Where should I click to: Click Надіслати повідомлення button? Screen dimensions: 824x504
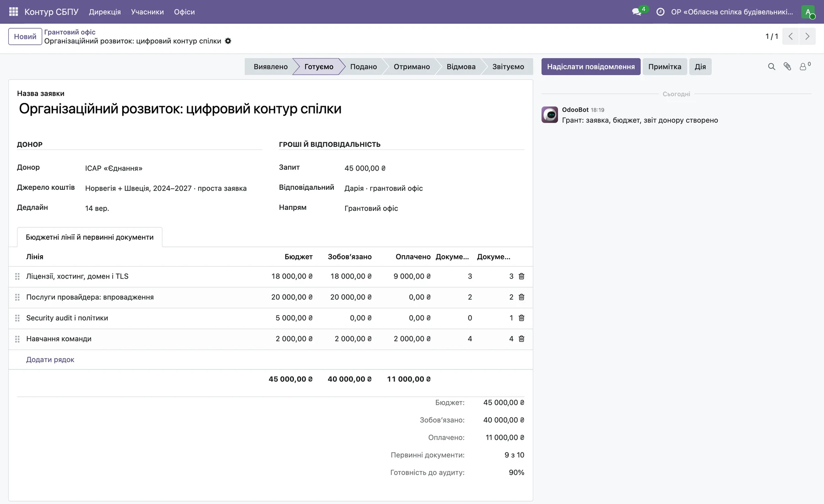[591, 67]
